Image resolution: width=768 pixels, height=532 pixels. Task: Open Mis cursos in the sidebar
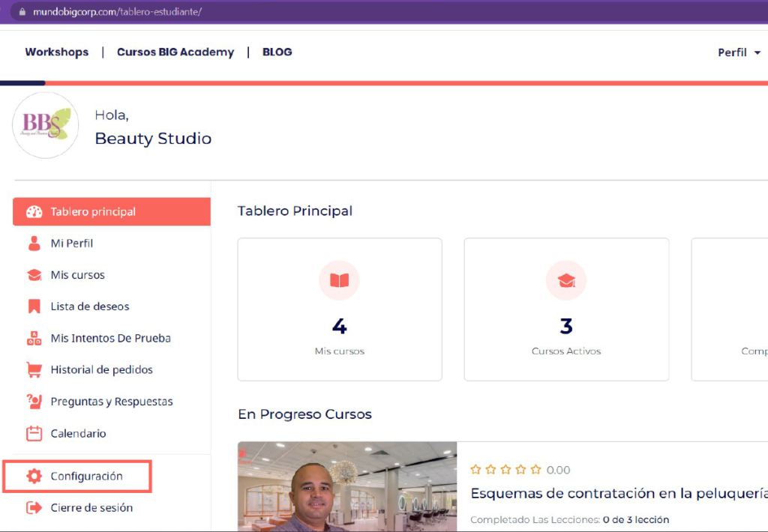[x=78, y=275]
